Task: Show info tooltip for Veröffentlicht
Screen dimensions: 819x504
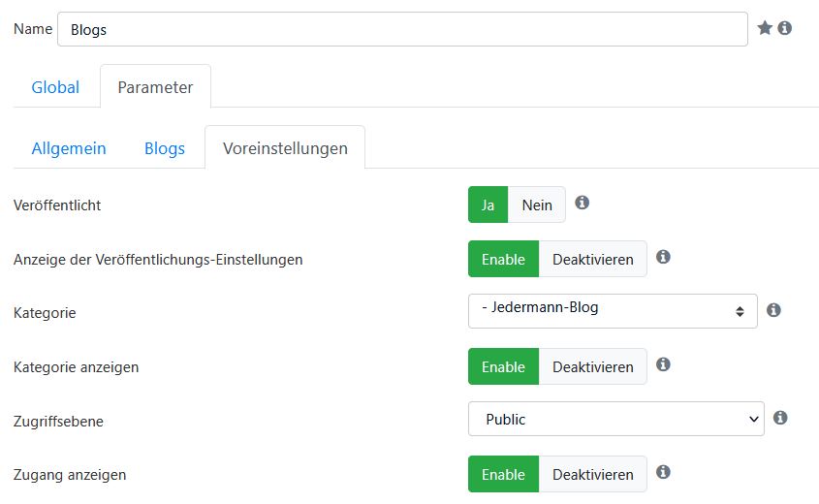Action: 582,203
